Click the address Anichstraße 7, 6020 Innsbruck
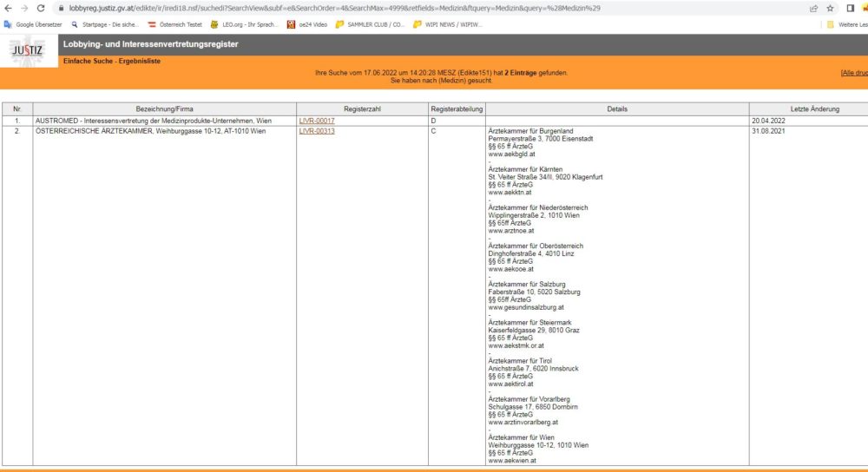868x472 pixels. click(x=533, y=369)
